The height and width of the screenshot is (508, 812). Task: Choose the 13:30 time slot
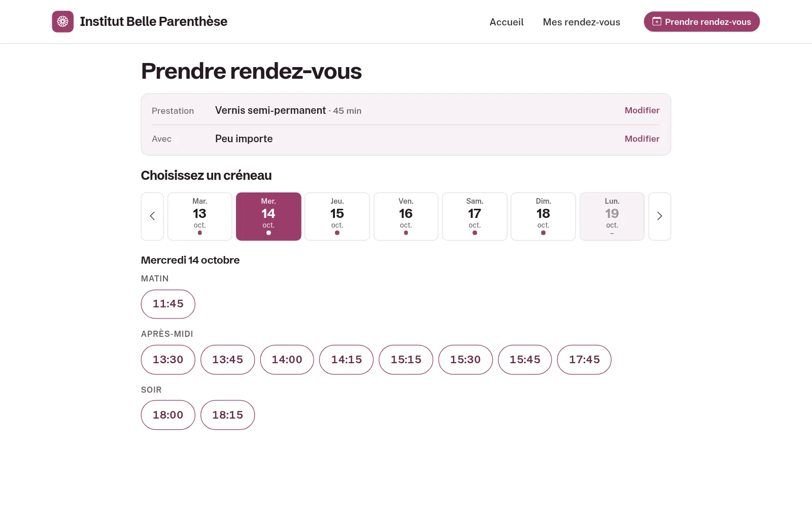point(168,360)
